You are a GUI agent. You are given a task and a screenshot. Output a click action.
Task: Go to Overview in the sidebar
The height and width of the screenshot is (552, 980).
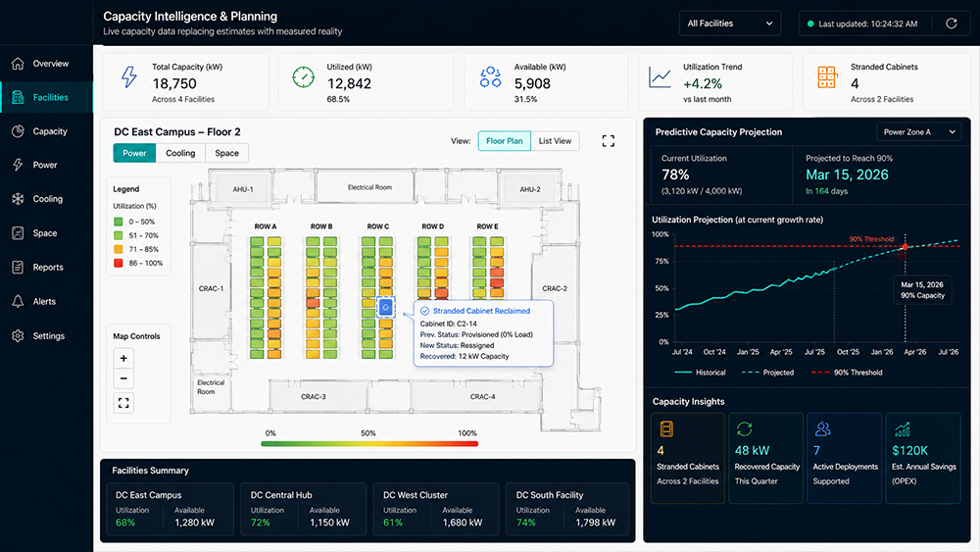(46, 63)
